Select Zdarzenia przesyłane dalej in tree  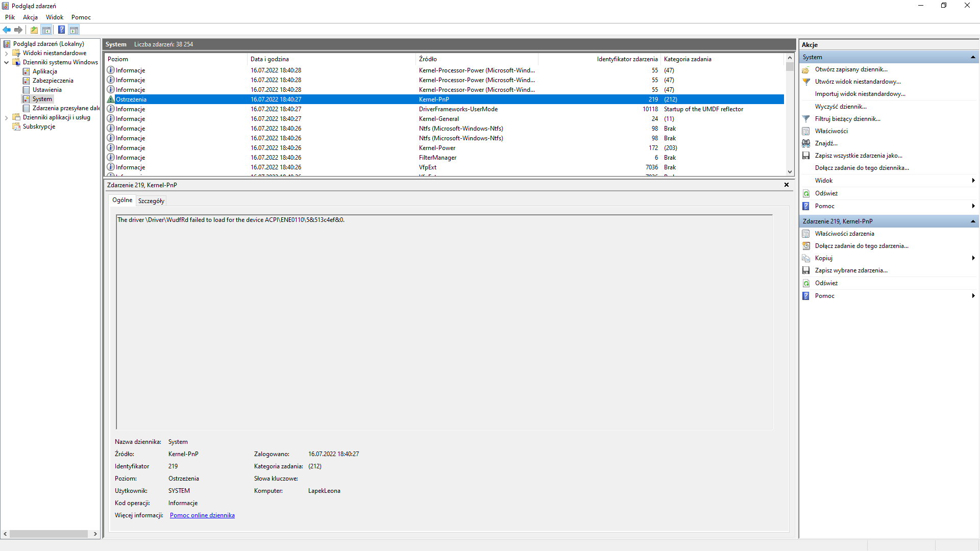pos(66,108)
